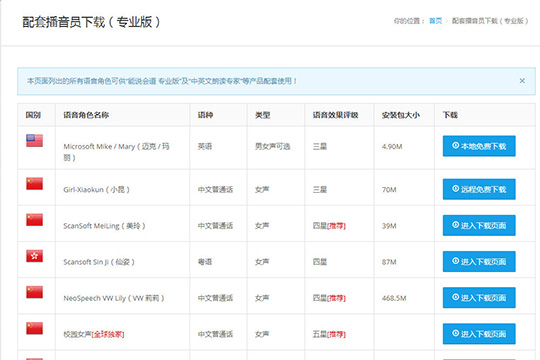Open the 首页 breadcrumb link

coord(435,21)
